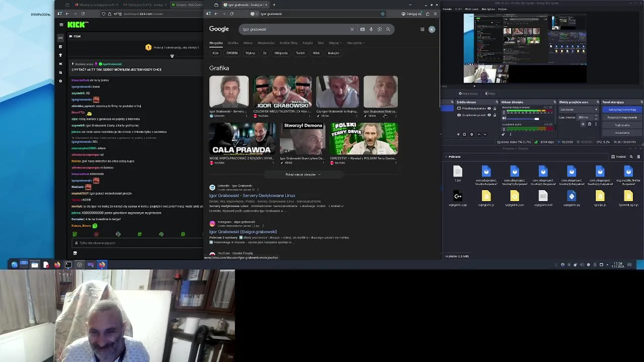Open Kick sidebar stream icon

pos(61,38)
